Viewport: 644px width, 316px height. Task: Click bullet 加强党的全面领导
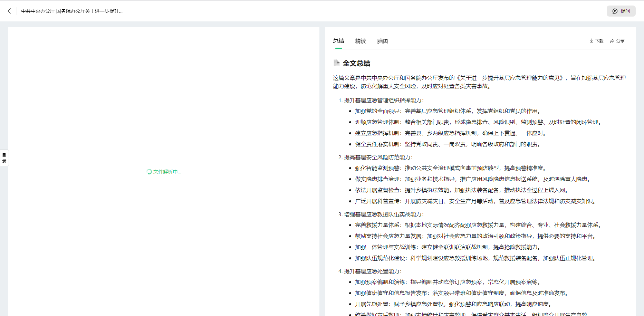point(448,111)
